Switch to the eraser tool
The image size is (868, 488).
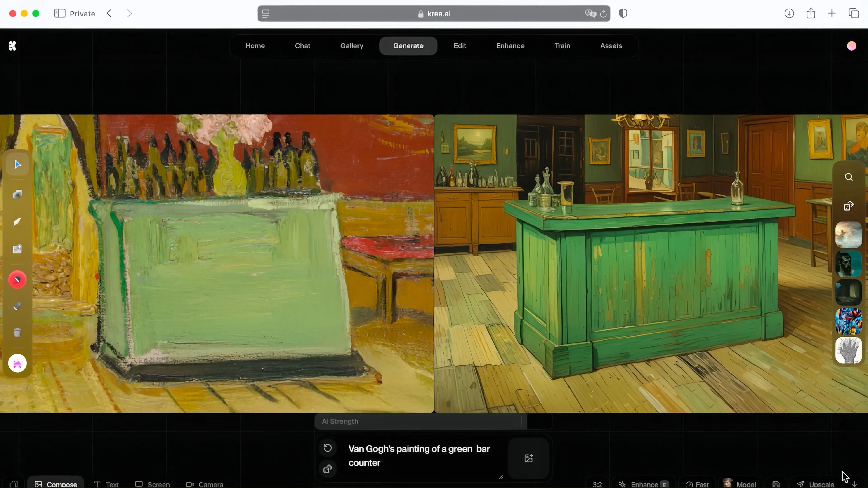tap(17, 306)
